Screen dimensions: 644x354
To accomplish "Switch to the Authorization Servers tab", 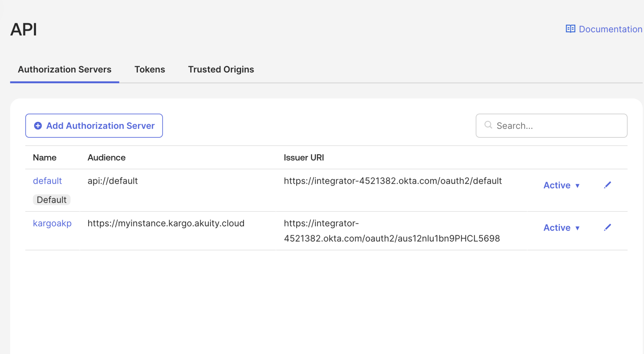I will (x=65, y=70).
